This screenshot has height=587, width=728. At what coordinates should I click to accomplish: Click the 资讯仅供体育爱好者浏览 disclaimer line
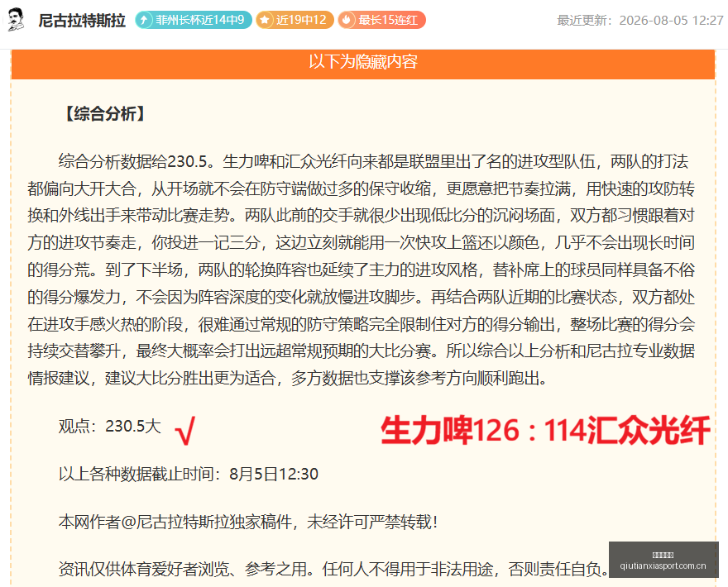click(x=333, y=569)
